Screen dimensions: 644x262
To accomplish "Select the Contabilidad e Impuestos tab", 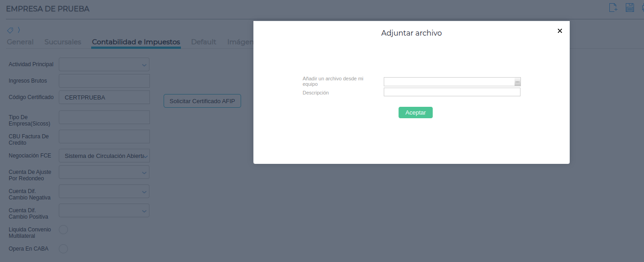I will pos(136,42).
